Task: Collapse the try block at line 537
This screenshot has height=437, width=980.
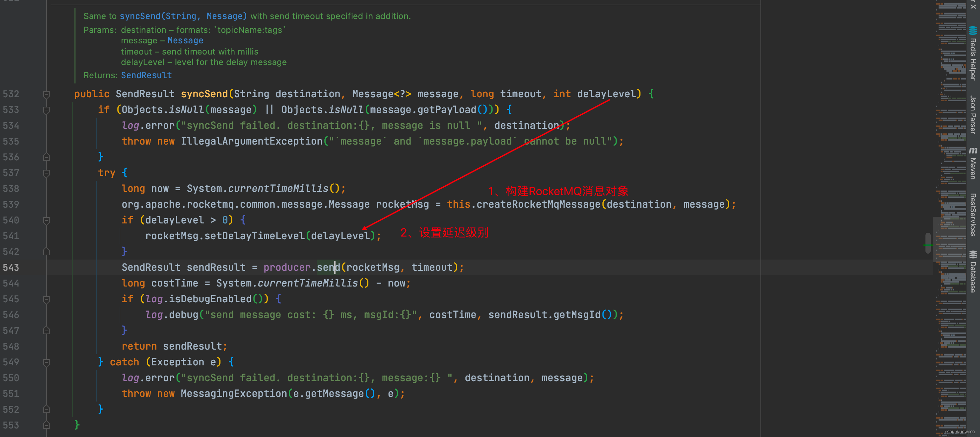Action: point(46,173)
